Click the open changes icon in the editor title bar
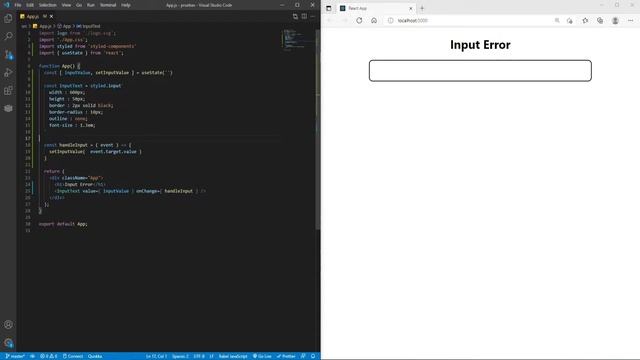 tap(295, 16)
